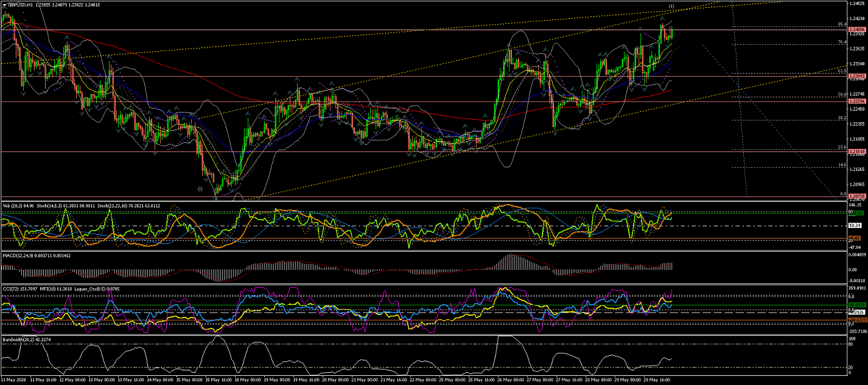Click the wave (ii) label near top
The image size is (868, 385).
[671, 6]
